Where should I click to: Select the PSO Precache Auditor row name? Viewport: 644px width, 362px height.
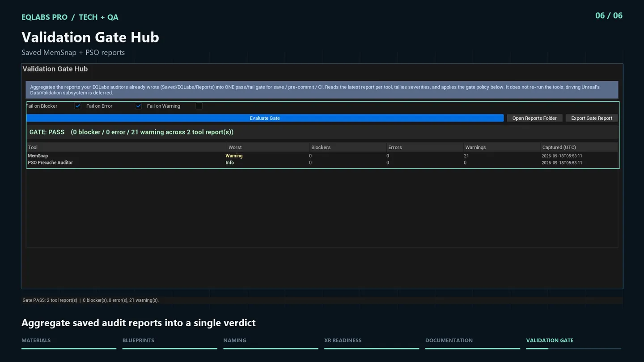[51, 163]
